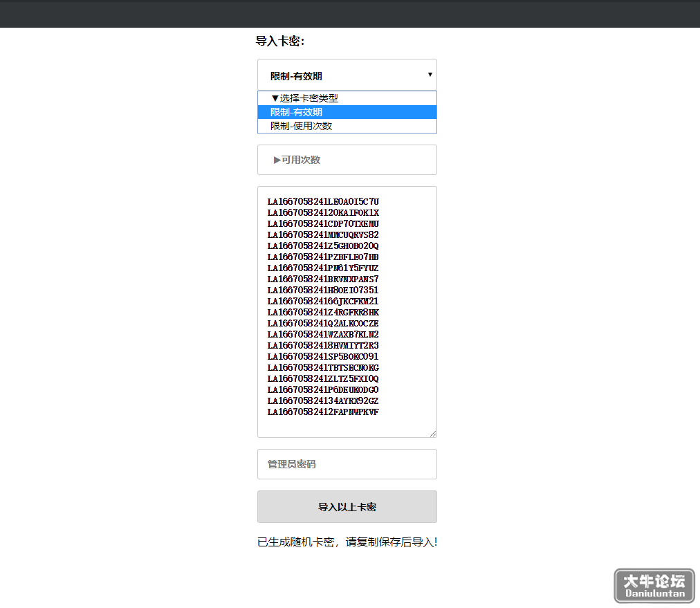Click the card key ending in 7HB
Screen dimensions: 700x608
tap(323, 257)
